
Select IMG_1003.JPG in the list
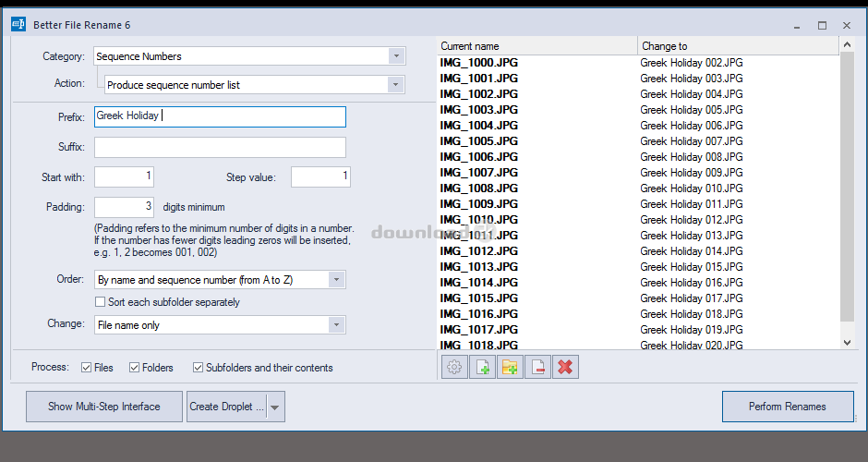click(x=479, y=110)
